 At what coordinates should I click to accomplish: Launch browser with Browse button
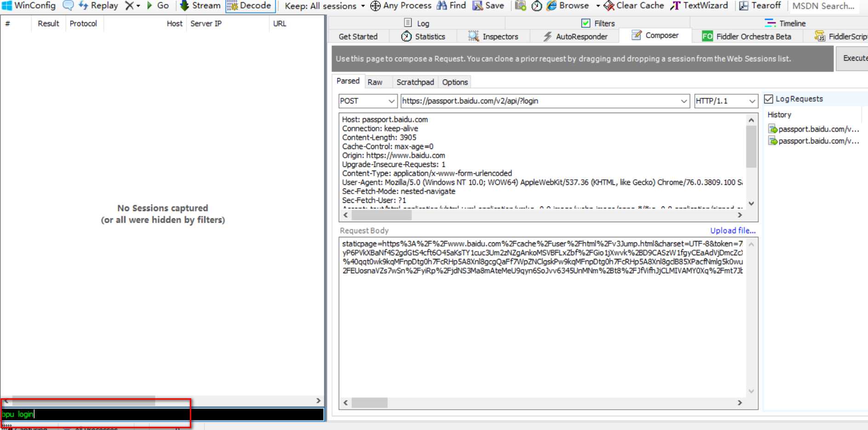[x=568, y=6]
